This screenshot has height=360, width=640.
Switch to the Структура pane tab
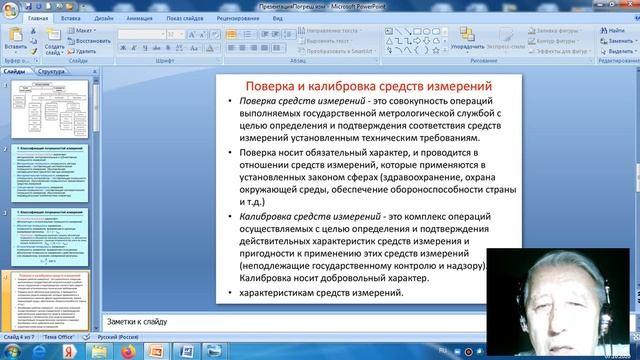51,71
